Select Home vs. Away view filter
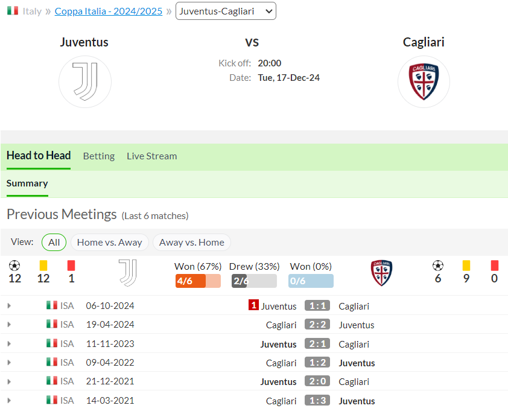Screen dimensions: 508x420 (x=110, y=243)
